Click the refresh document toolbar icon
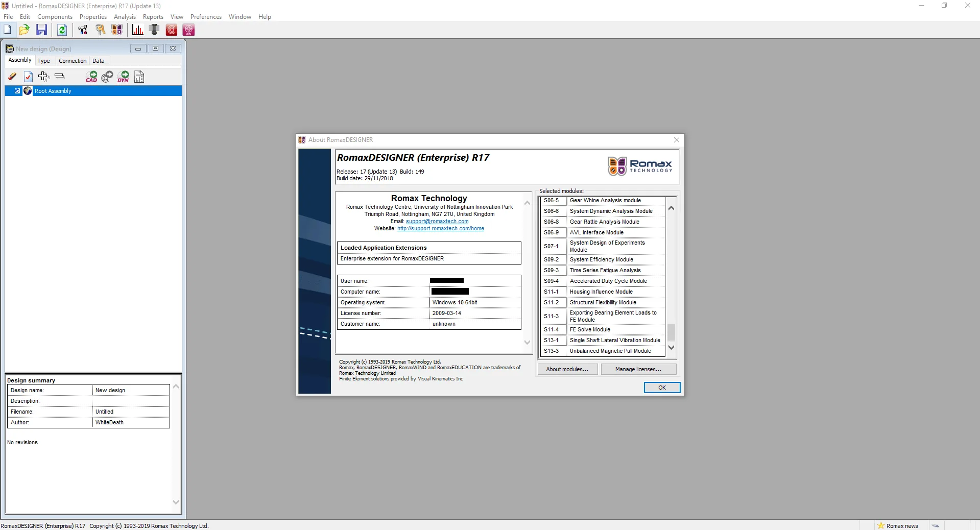Screen dimensions: 980x530 point(62,30)
